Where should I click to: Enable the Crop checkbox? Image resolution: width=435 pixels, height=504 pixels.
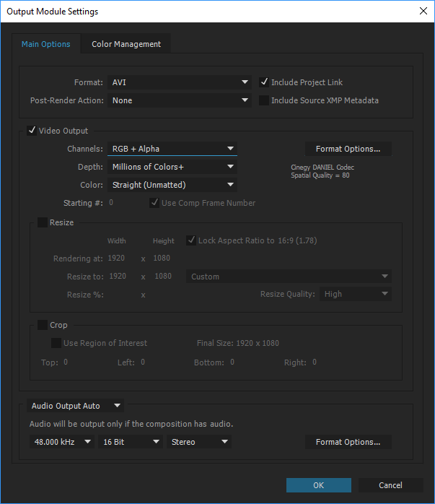[43, 325]
